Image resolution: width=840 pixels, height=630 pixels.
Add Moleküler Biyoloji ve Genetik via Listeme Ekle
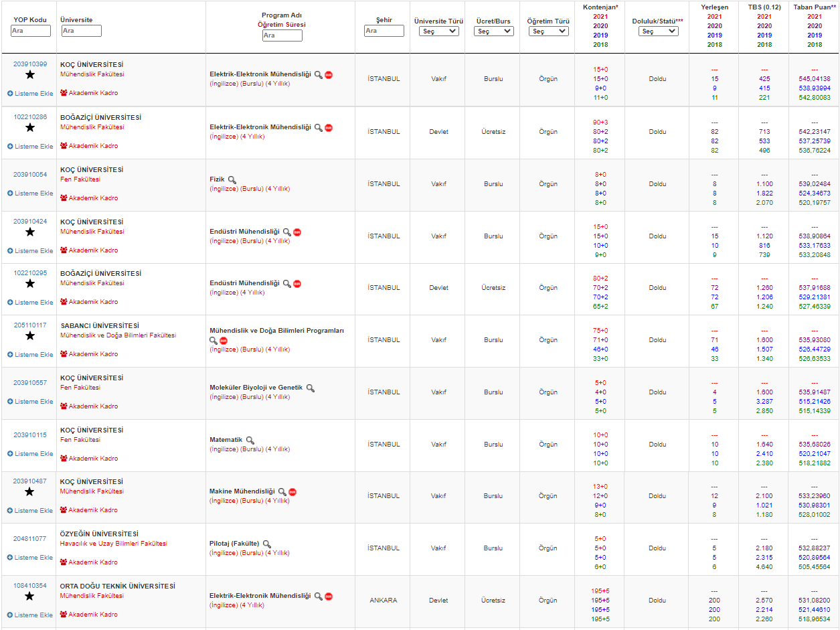pos(30,402)
